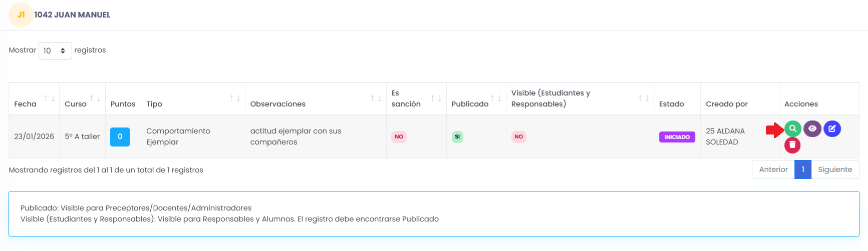
Task: Click 'Mostrando registros del 1 al 1' info text
Action: [106, 170]
